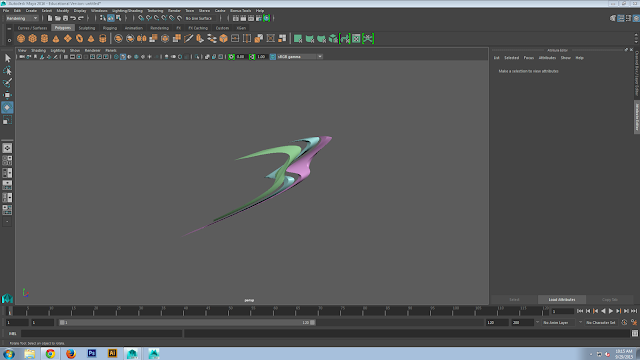
Task: Open the vertical Attribute Editor side tab
Action: pyautogui.click(x=636, y=117)
